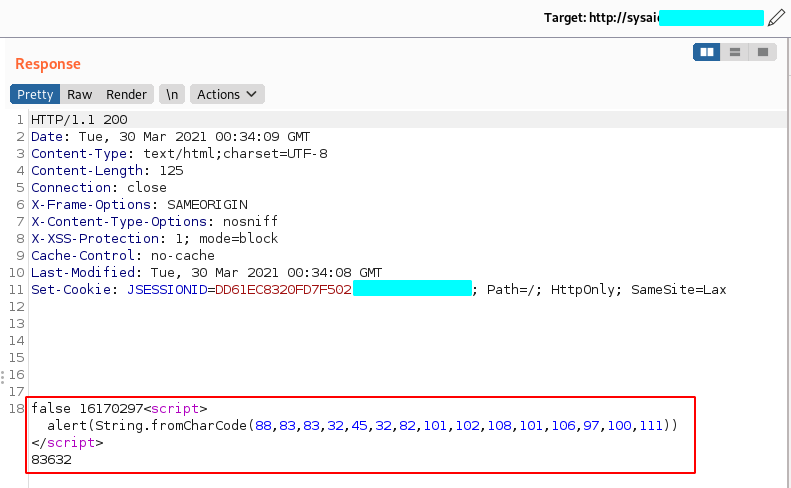The width and height of the screenshot is (791, 488).
Task: Click the X-XSS-Protection header line
Action: click(x=154, y=239)
